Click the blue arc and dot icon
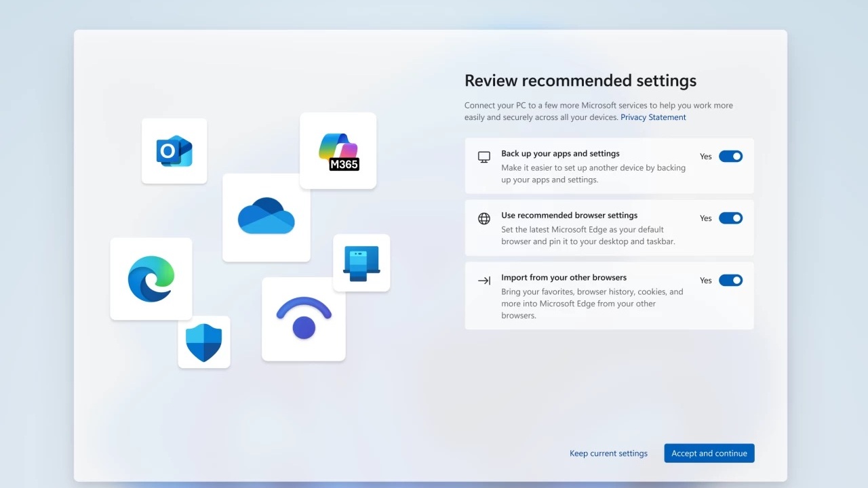 coord(304,319)
